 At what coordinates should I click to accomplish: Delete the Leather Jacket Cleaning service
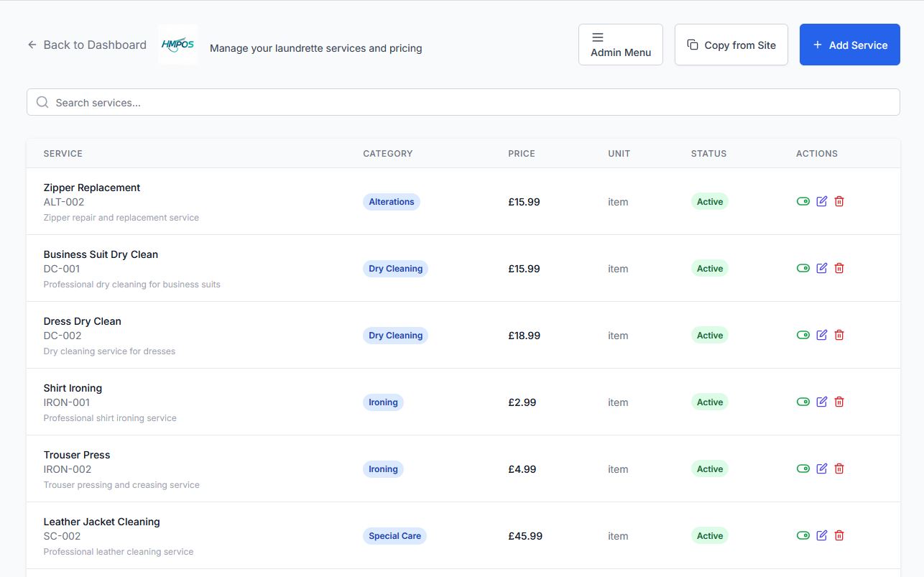(x=839, y=535)
